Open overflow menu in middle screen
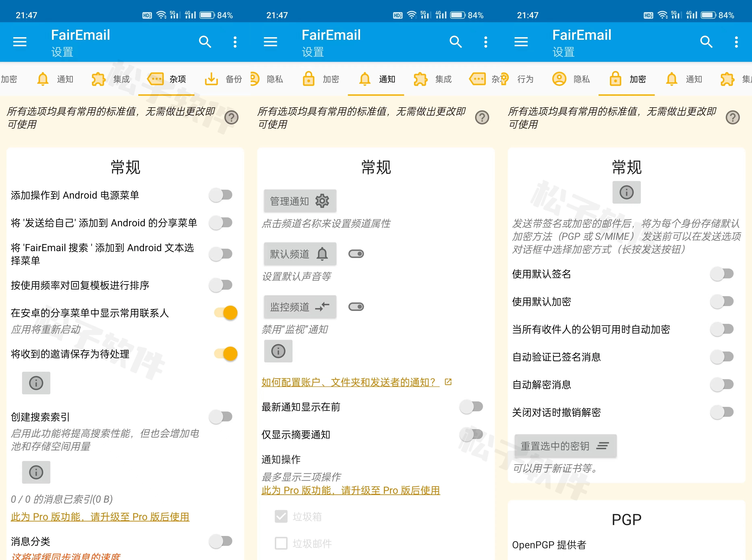 tap(486, 42)
